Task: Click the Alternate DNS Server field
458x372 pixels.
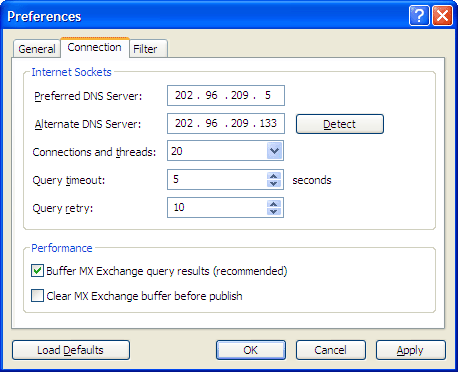Action: point(226,124)
